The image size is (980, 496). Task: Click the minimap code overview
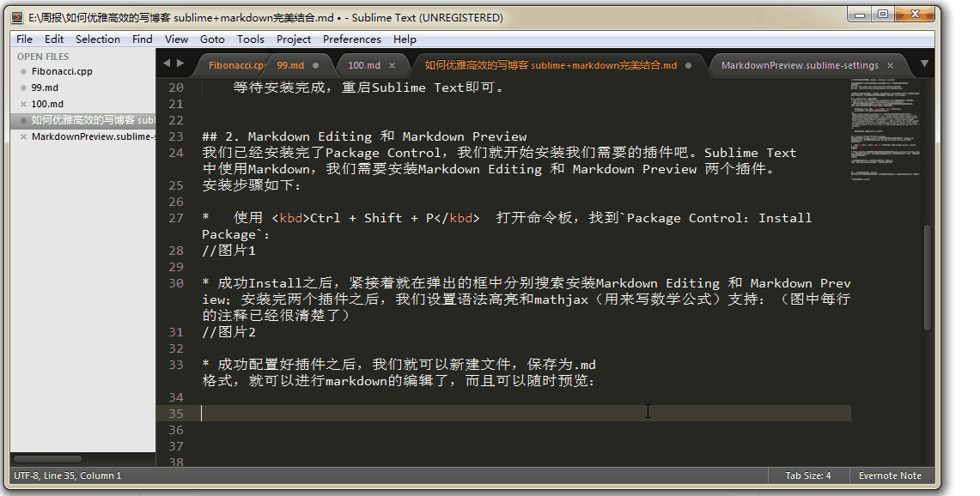(x=885, y=130)
